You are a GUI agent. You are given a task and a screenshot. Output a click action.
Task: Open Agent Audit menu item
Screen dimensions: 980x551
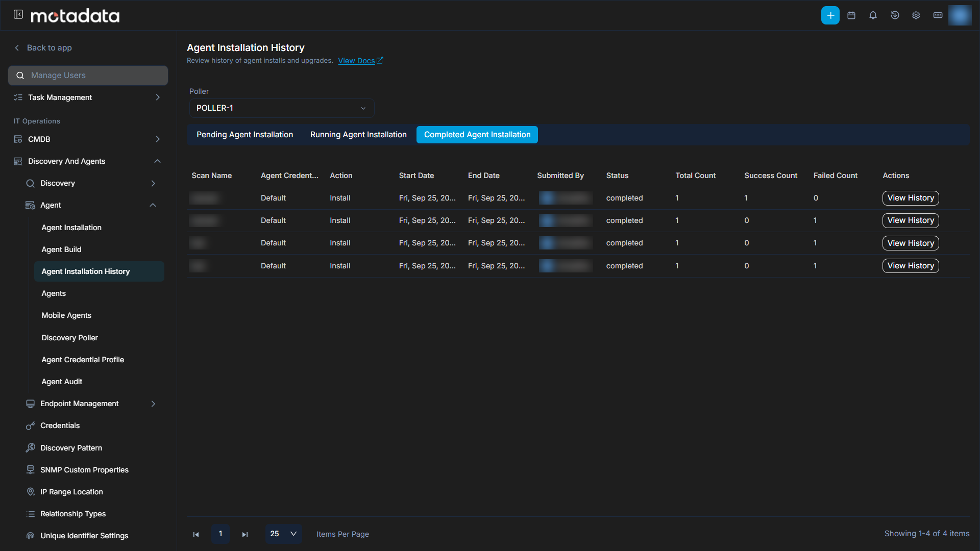coord(62,382)
